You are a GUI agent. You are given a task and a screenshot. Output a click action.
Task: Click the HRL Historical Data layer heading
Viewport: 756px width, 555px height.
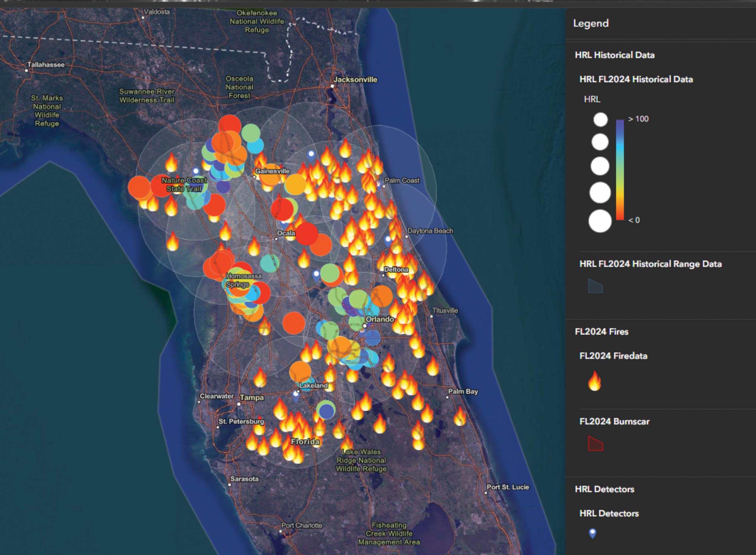(x=614, y=55)
